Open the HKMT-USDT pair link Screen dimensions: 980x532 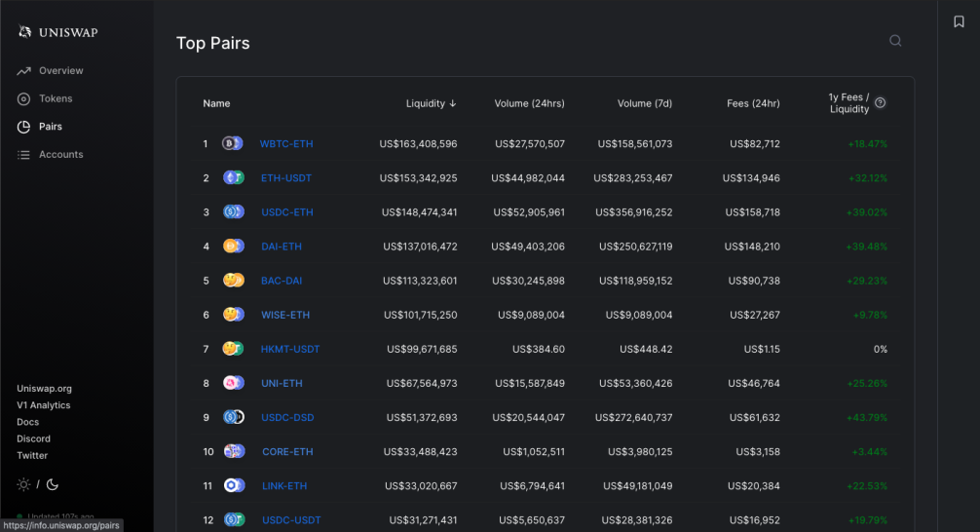290,349
